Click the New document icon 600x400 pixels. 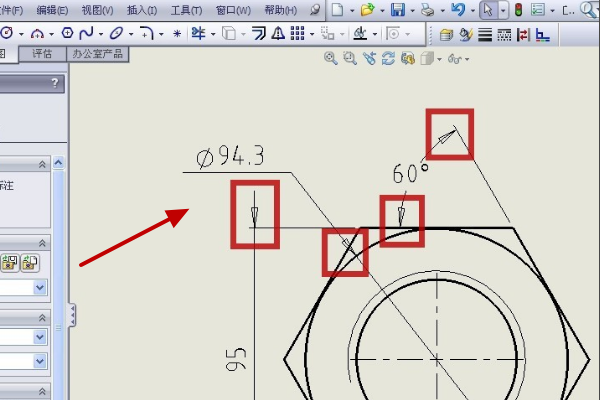pos(337,10)
